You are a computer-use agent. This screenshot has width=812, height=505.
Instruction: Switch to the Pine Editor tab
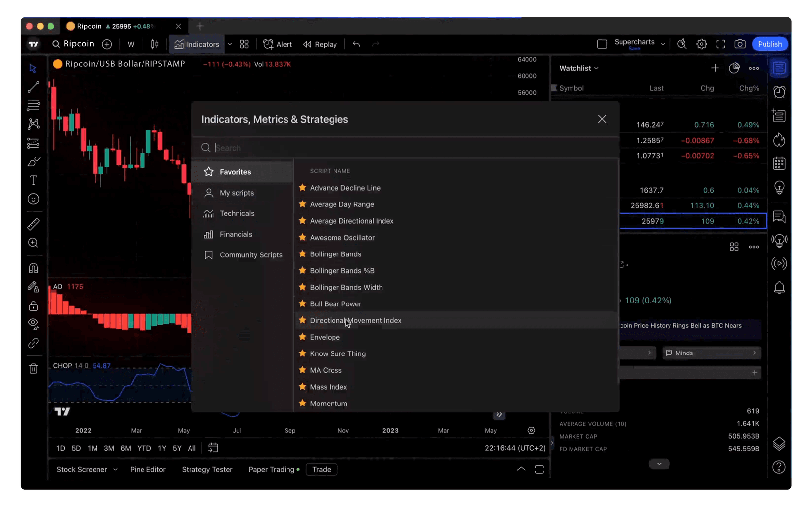pos(147,469)
